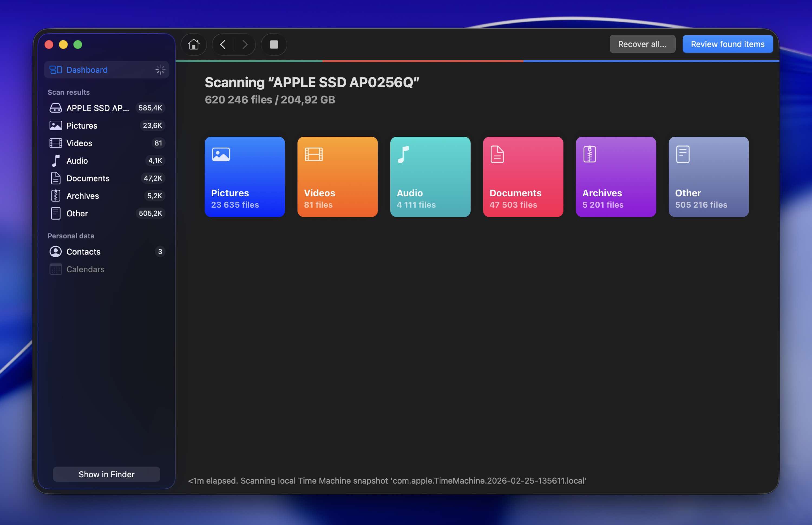
Task: Open Contacts under Personal data
Action: pos(83,252)
